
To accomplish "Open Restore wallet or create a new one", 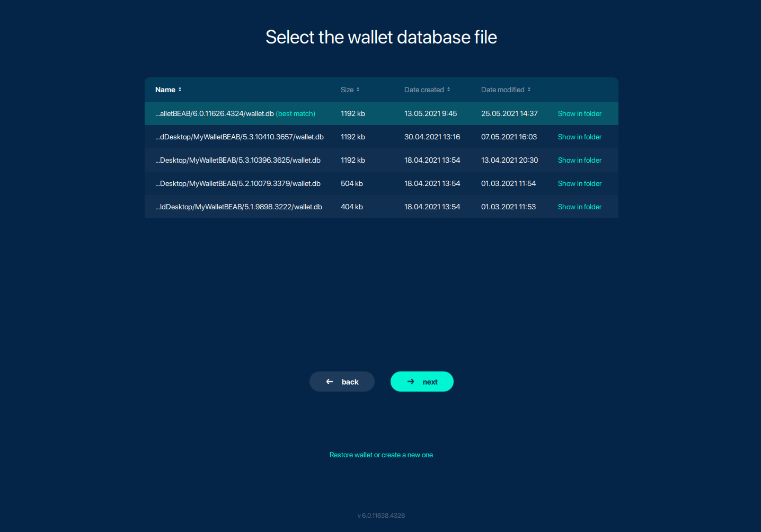I will tap(381, 455).
